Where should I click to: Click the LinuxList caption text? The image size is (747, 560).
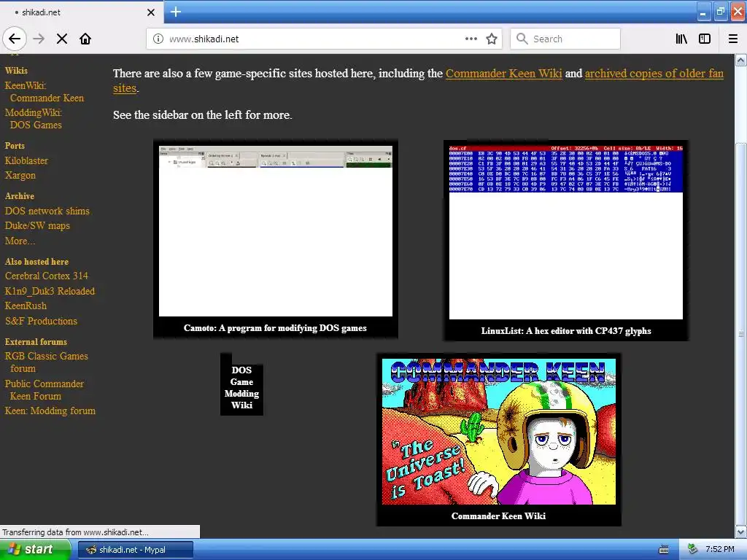(x=566, y=330)
